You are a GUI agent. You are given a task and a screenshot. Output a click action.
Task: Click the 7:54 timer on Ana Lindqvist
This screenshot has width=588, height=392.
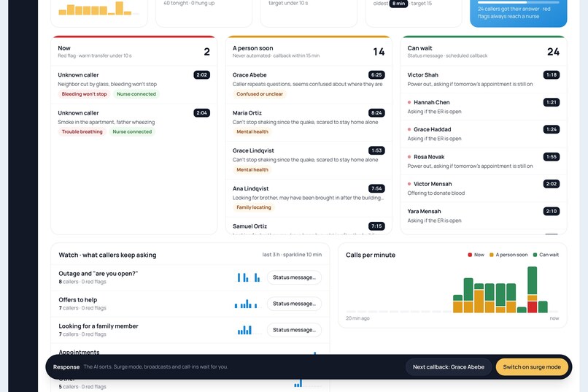coord(376,188)
